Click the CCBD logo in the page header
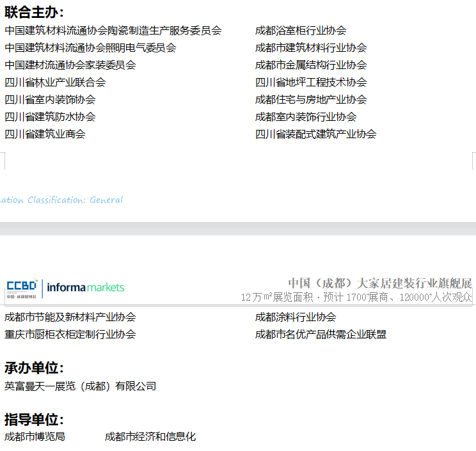Screen dimensions: 476x451 tap(22, 289)
